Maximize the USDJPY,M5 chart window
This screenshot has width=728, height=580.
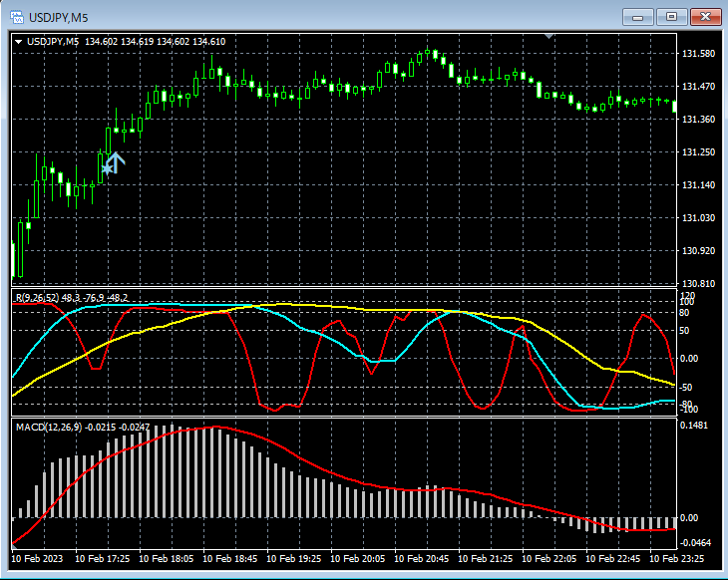[x=671, y=17]
